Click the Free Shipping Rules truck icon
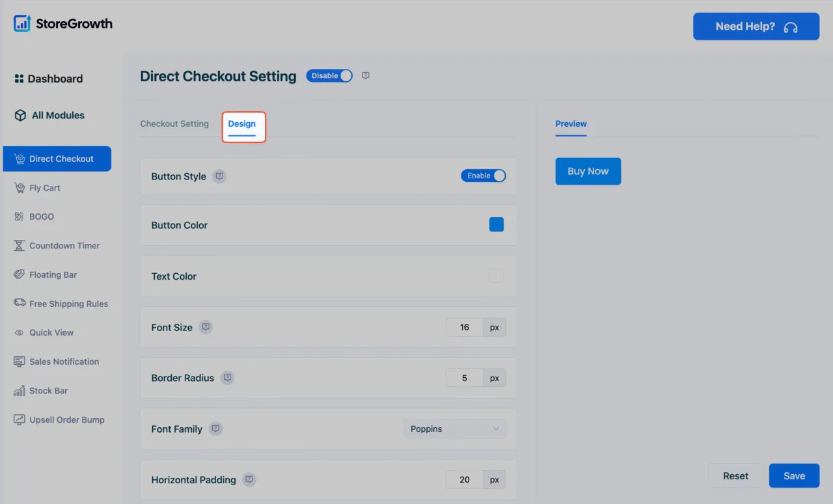Screen dimensions: 833x504 (x=19, y=303)
